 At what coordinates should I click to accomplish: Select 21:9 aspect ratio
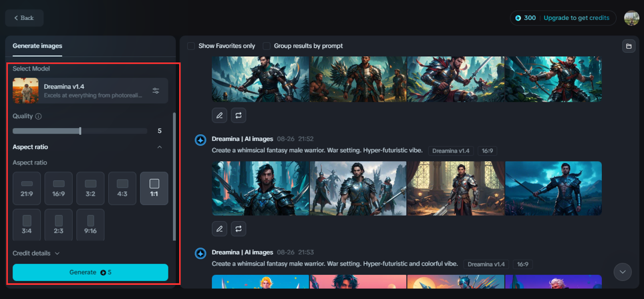pyautogui.click(x=27, y=188)
